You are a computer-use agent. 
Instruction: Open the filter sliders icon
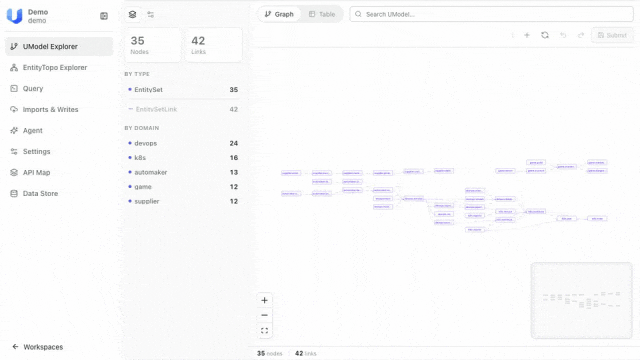pyautogui.click(x=151, y=14)
